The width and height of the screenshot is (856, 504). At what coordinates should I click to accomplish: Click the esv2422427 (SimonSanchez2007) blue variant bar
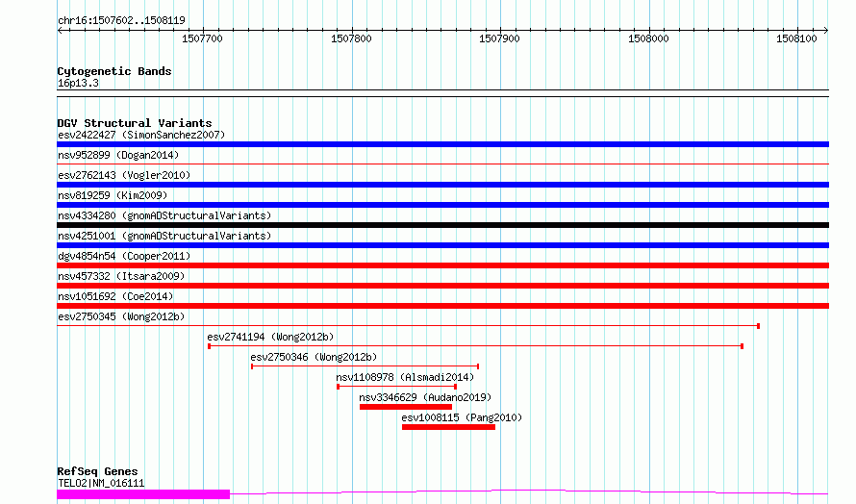pos(442,144)
